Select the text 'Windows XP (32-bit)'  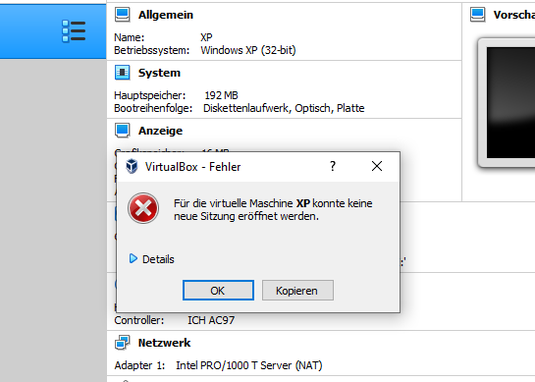click(x=248, y=50)
